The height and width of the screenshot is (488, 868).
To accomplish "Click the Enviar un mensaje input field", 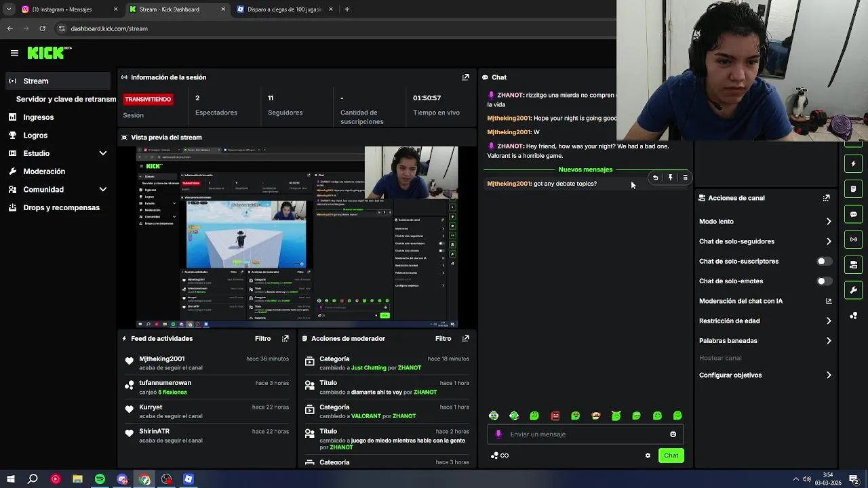I will (x=585, y=434).
